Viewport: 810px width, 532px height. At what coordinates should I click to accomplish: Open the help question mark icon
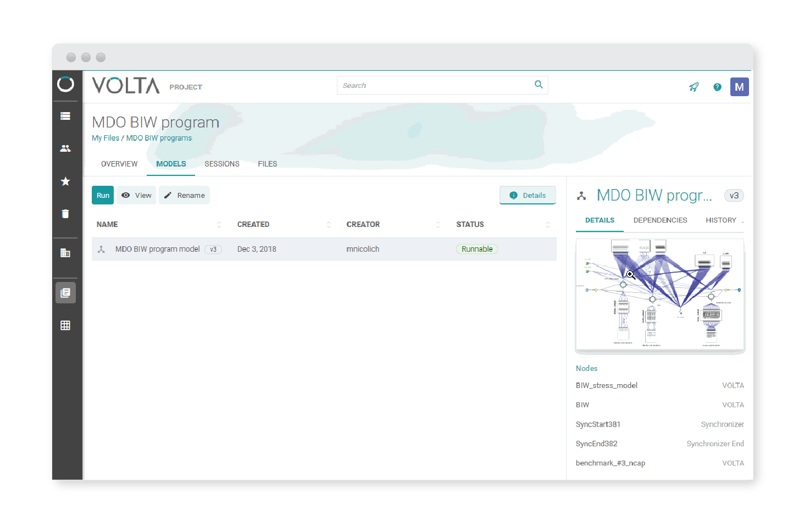click(717, 87)
